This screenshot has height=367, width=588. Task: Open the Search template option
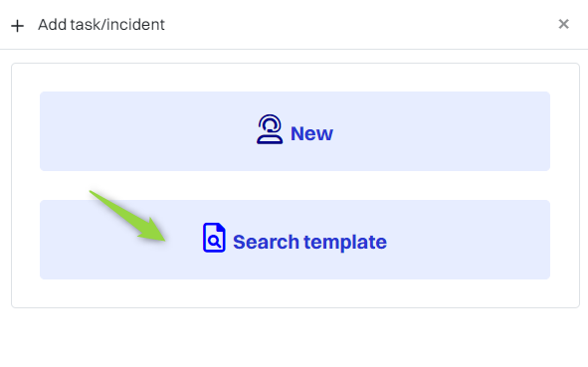tap(294, 240)
